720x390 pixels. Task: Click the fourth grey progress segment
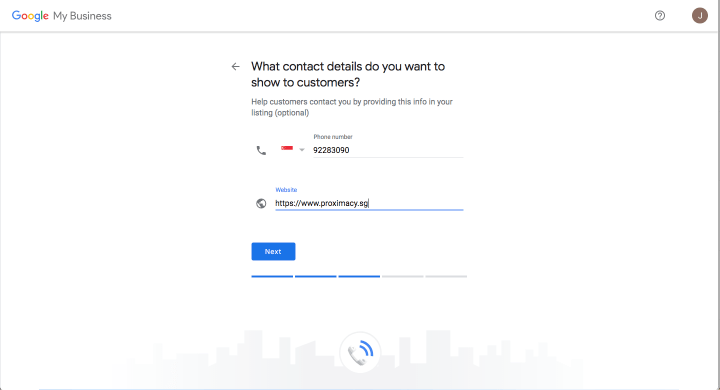pos(403,277)
